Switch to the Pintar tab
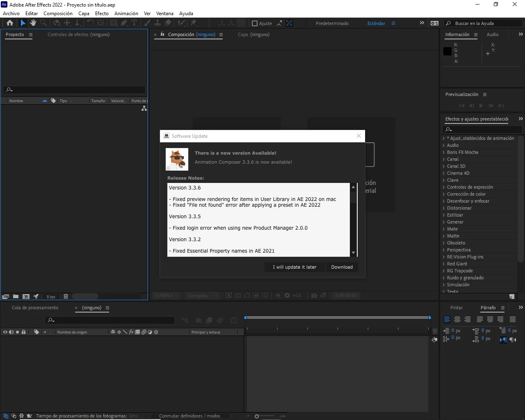Viewport: 525px width, 420px height. point(457,308)
